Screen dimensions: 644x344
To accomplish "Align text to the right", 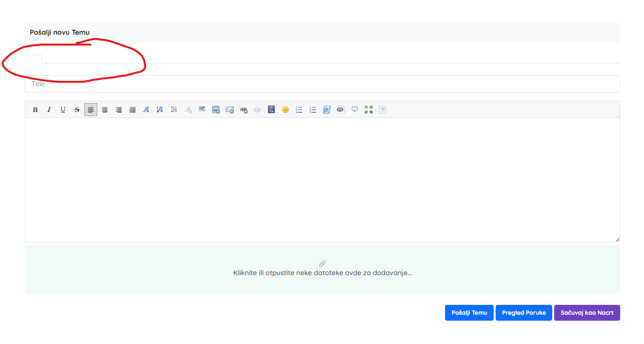I will click(119, 110).
